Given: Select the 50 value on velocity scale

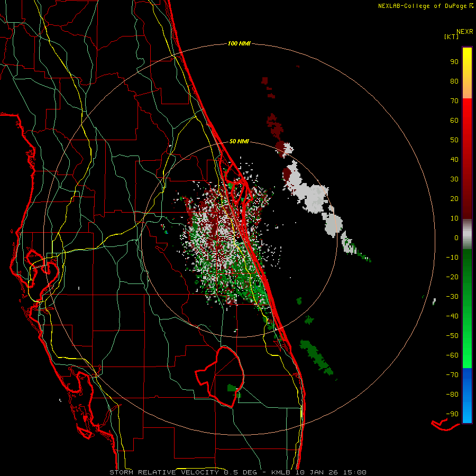Looking at the screenshot, I should pos(454,140).
